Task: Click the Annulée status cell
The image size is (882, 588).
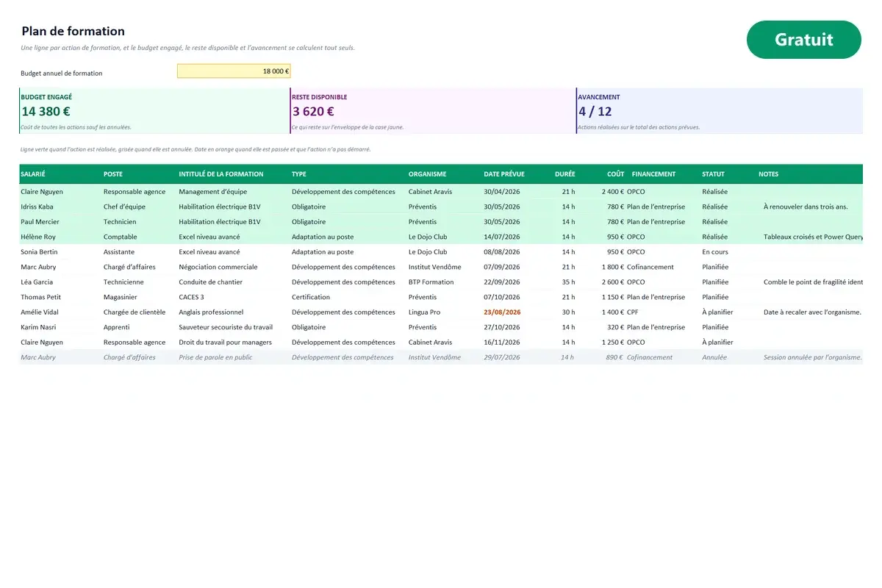Action: (x=714, y=357)
